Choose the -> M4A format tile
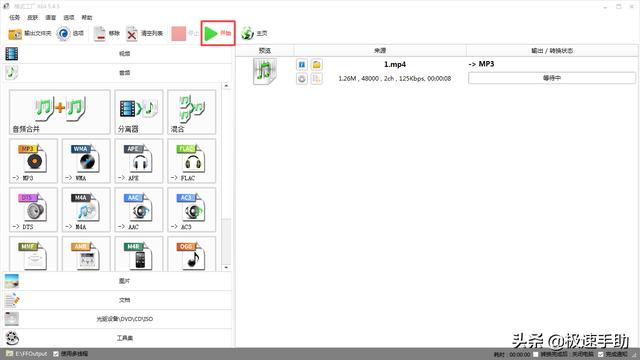640x360 pixels. (86, 210)
